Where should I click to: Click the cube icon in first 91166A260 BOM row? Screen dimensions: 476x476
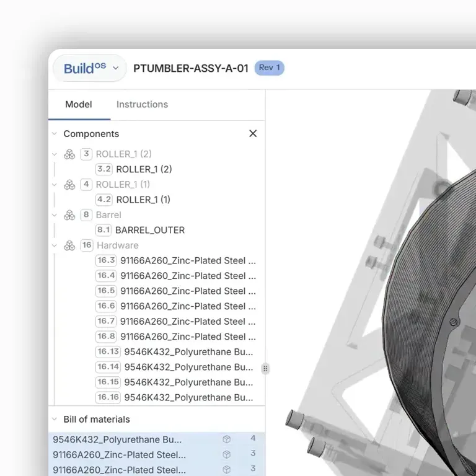227,454
